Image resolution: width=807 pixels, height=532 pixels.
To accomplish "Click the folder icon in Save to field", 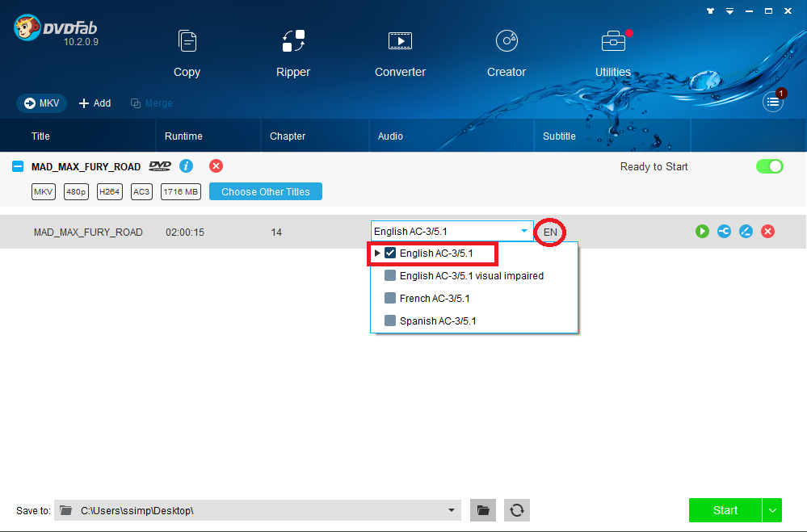I will 66,510.
